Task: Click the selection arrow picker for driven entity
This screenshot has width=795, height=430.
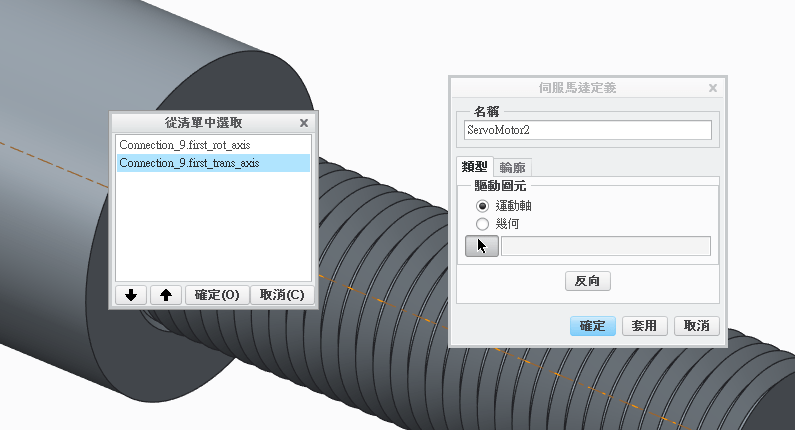Action: click(x=481, y=246)
